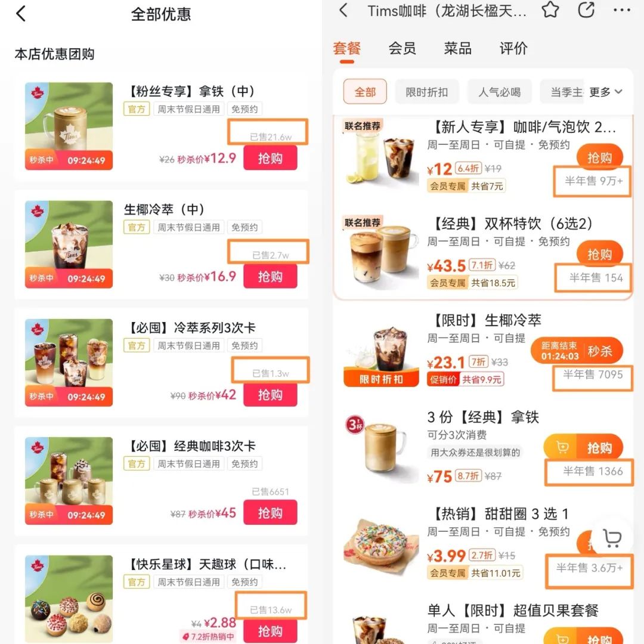Tap 抢购 for 冷萃系列3次卡
This screenshot has height=644, width=644.
click(x=270, y=395)
